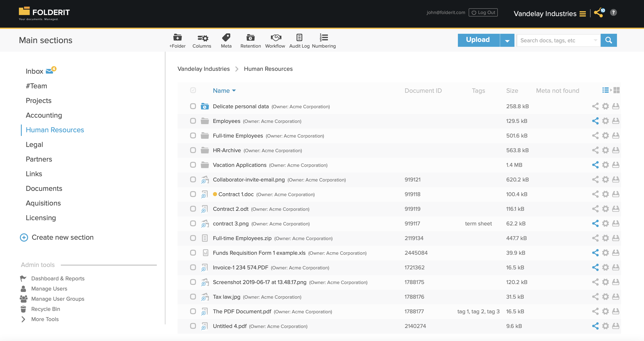This screenshot has height=341, width=644.
Task: Open Retention settings from toolbar
Action: [x=250, y=38]
